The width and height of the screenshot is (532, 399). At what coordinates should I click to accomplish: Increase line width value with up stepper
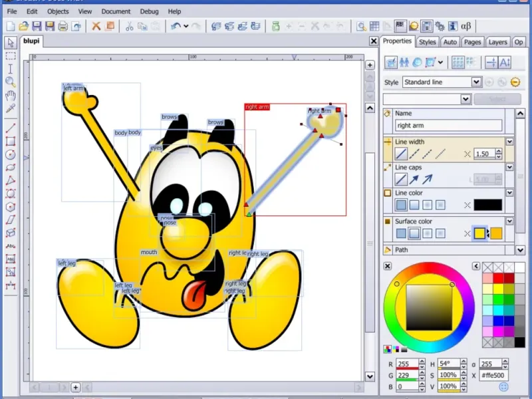[498, 151]
